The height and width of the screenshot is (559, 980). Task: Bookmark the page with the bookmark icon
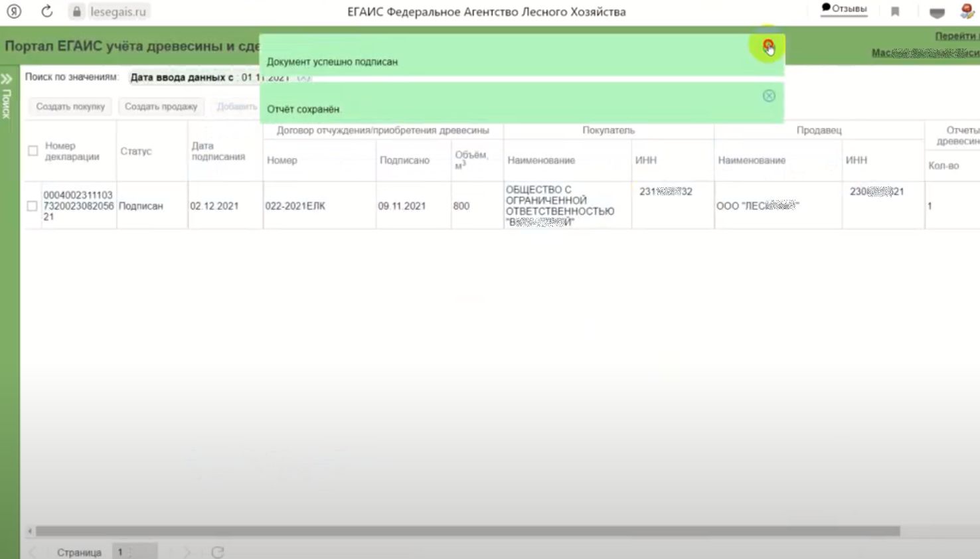click(x=895, y=11)
